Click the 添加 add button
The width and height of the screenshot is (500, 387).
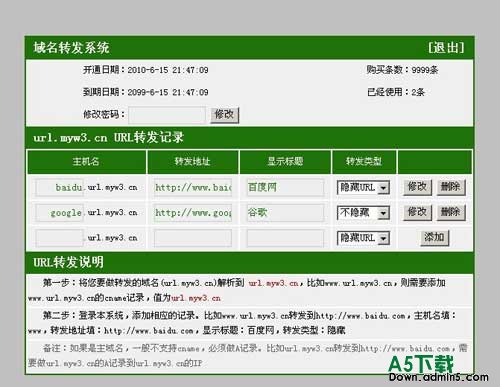coord(434,238)
